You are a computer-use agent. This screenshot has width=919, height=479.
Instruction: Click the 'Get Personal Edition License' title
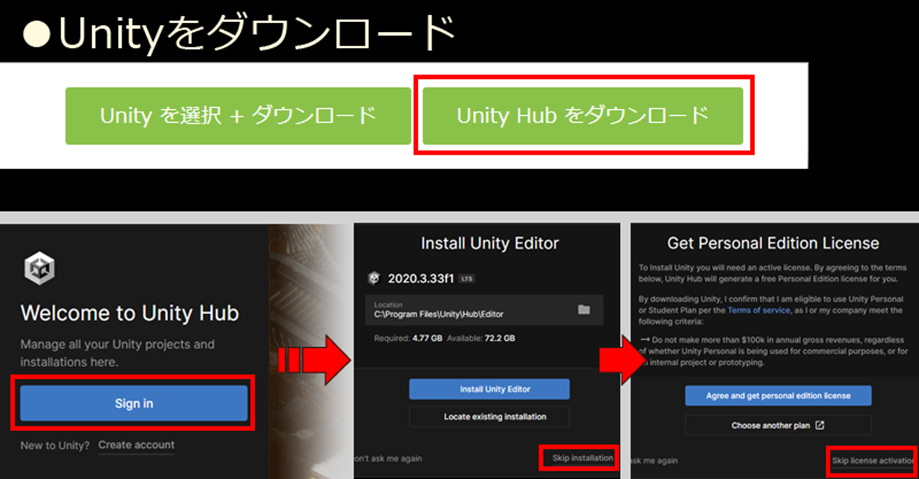[x=773, y=243]
